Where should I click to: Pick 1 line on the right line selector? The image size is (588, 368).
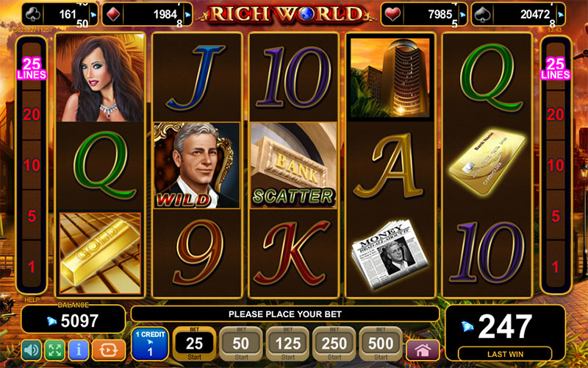pyautogui.click(x=556, y=266)
